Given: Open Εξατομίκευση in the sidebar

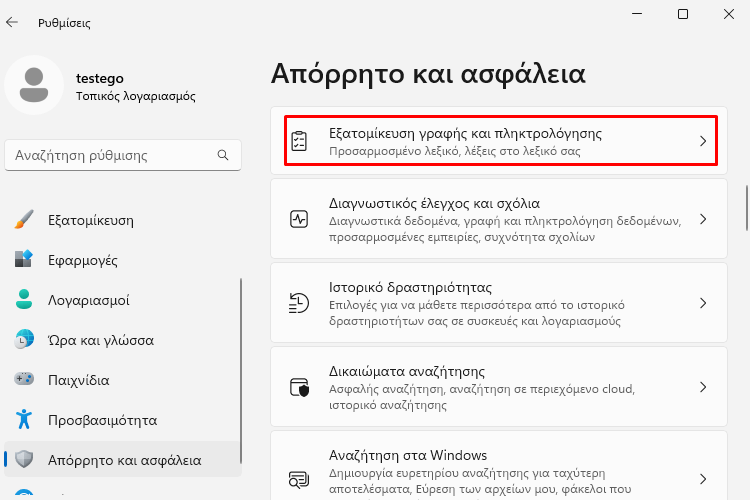Looking at the screenshot, I should tap(122, 220).
